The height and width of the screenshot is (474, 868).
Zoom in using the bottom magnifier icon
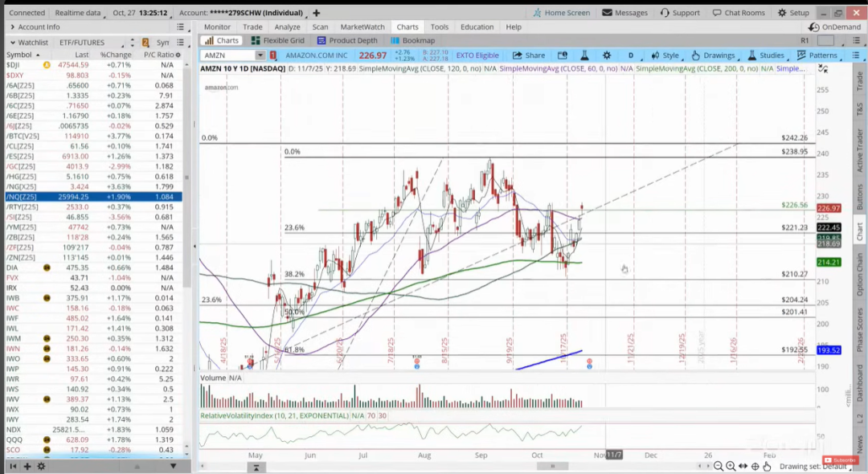coord(730,466)
